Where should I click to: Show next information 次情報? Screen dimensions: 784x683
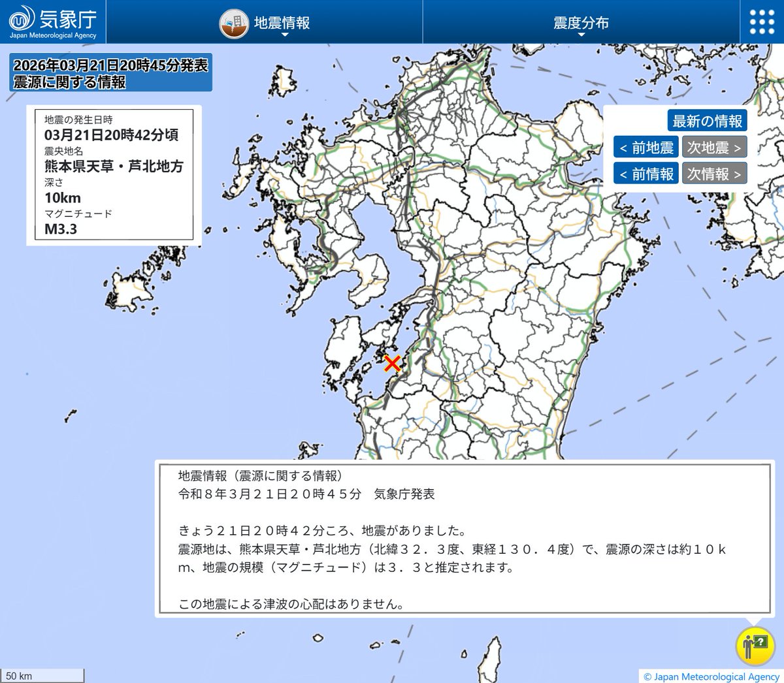pos(714,173)
